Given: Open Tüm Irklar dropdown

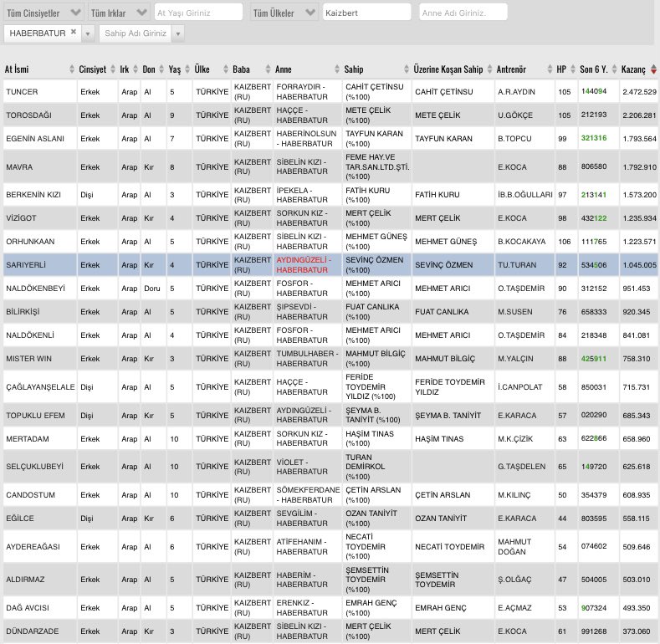Looking at the screenshot, I should 119,13.
